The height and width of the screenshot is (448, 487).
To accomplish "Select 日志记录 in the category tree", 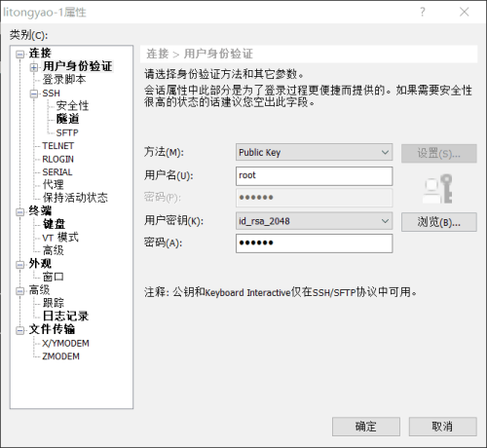I will [x=65, y=317].
